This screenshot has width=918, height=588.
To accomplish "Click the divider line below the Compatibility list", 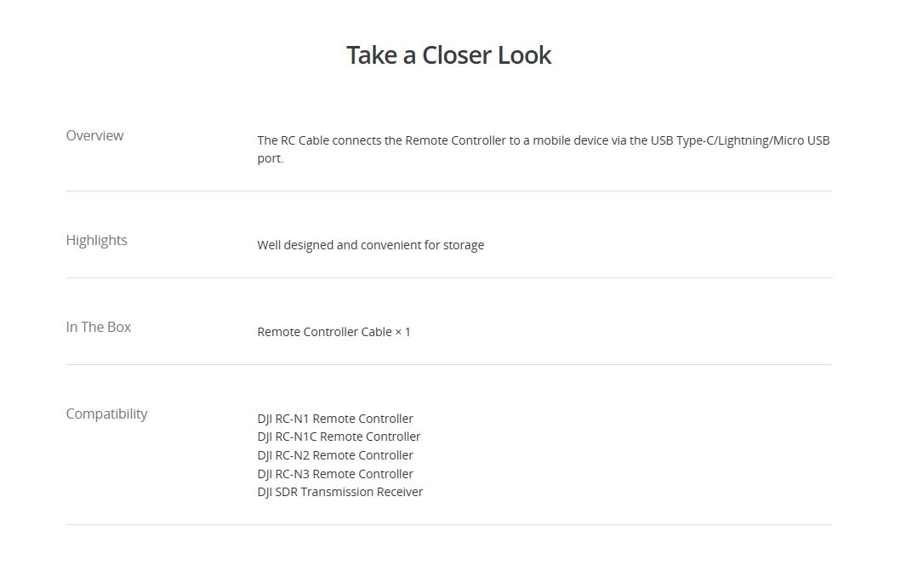I will point(448,525).
